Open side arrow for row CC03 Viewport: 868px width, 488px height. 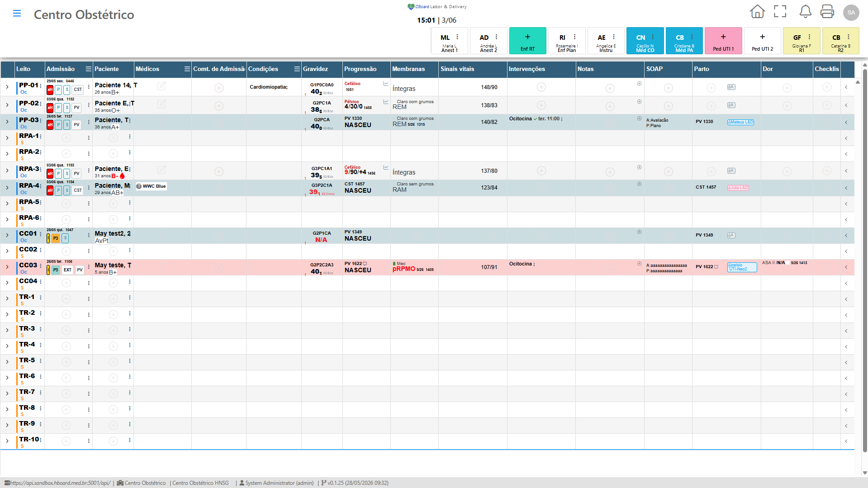(846, 267)
